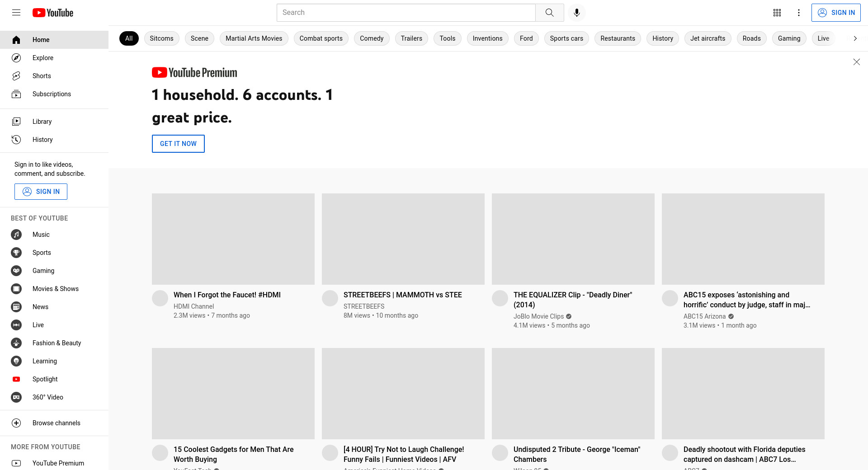Select the Sitcoms filter chip
The image size is (868, 470).
pyautogui.click(x=161, y=38)
